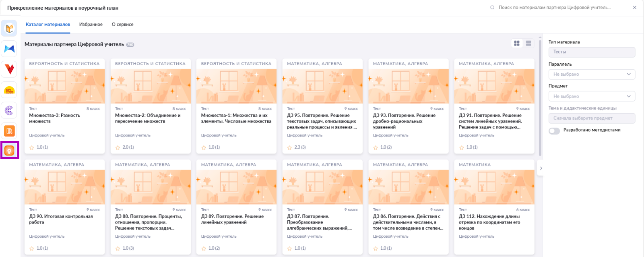Open 'ДЗ 91. Повторение' linear systems title
This screenshot has height=257, width=644.
(x=490, y=121)
